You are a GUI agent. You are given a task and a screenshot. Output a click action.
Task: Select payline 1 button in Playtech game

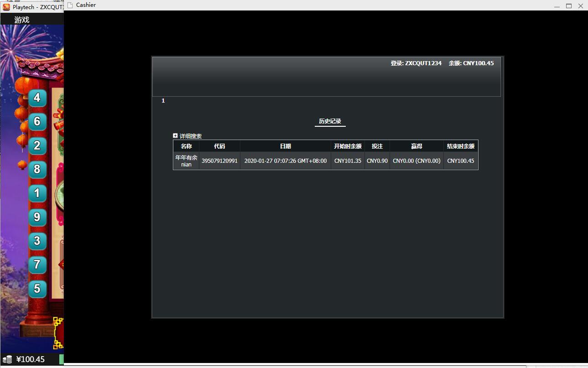point(37,193)
